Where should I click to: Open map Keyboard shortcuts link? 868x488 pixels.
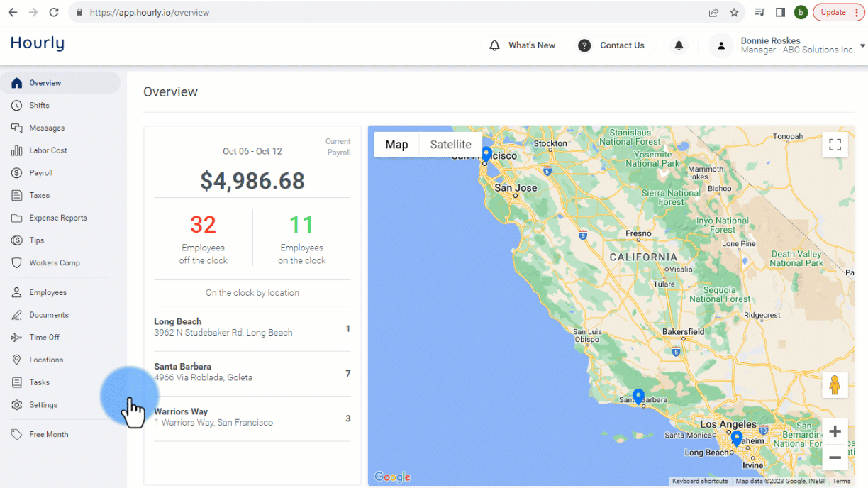pyautogui.click(x=700, y=481)
